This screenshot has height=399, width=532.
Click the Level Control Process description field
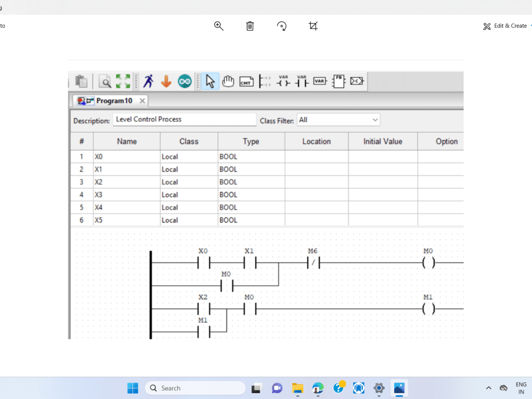point(184,119)
